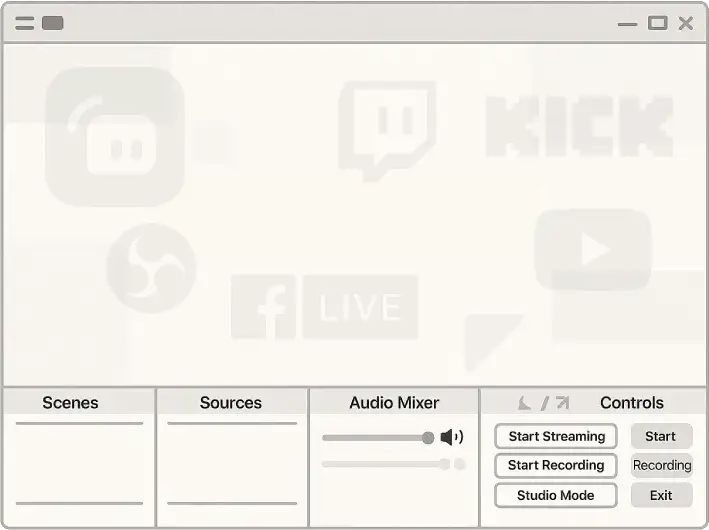Click the LIVE badge in preview
The image size is (709, 530).
point(360,307)
